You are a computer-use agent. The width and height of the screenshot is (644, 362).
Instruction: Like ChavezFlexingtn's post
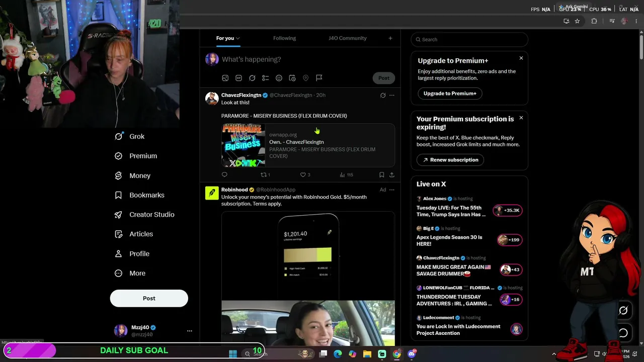tap(305, 175)
